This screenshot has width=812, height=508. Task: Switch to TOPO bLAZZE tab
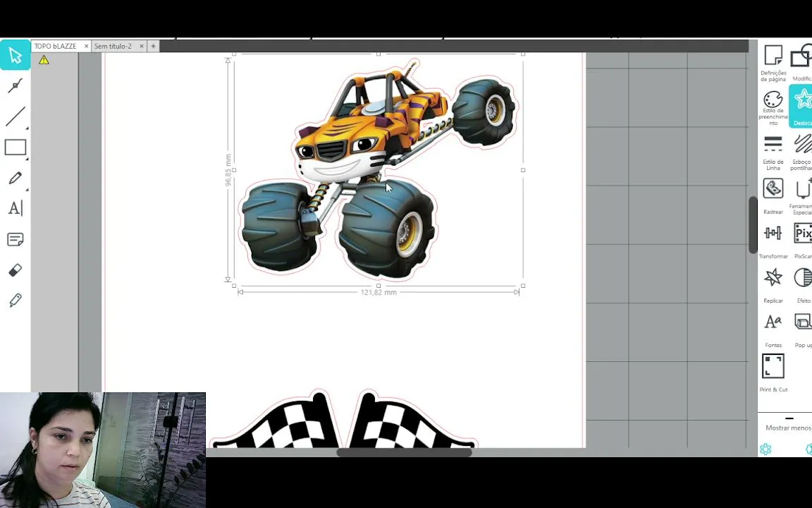coord(56,46)
